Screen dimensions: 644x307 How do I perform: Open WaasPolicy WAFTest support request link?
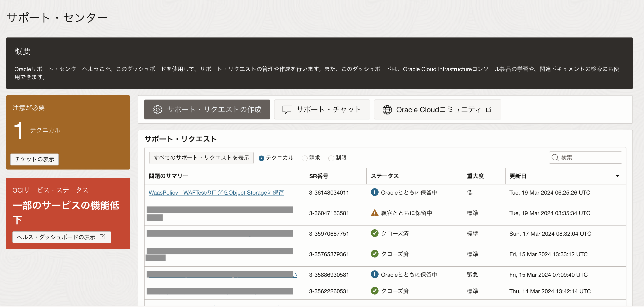216,192
